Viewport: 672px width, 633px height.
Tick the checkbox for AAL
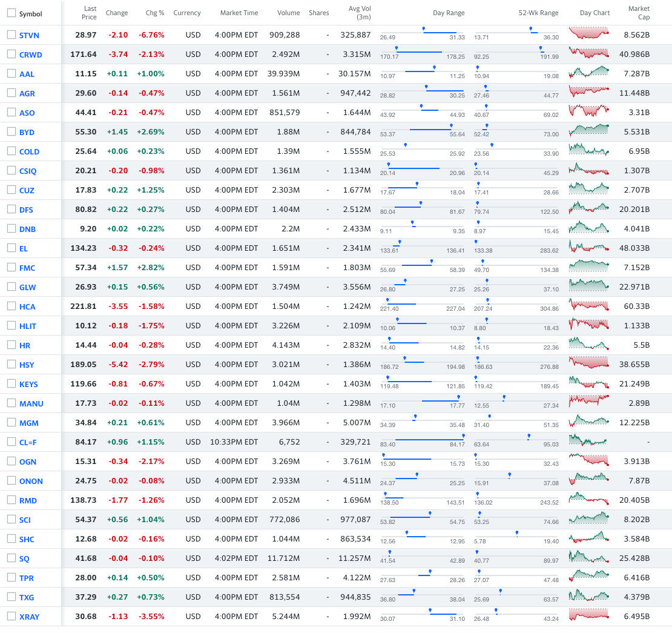[x=12, y=73]
